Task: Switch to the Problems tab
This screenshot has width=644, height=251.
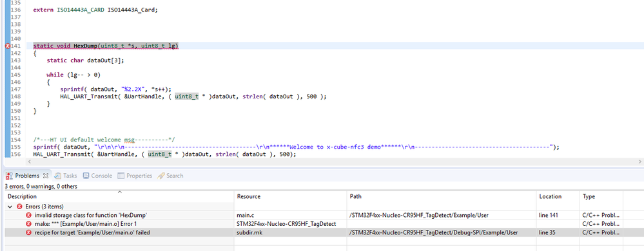Action: (x=27, y=176)
